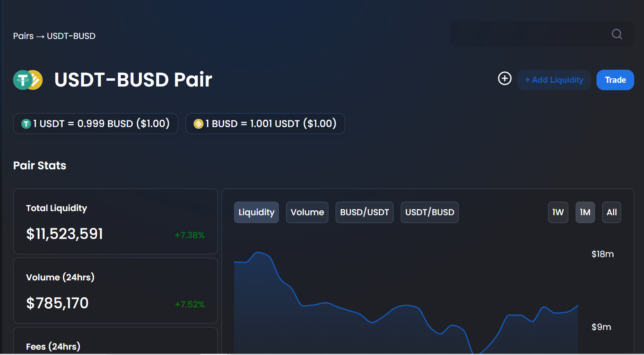The height and width of the screenshot is (355, 644).
Task: Click the $9m axis label on the chart
Action: [601, 327]
